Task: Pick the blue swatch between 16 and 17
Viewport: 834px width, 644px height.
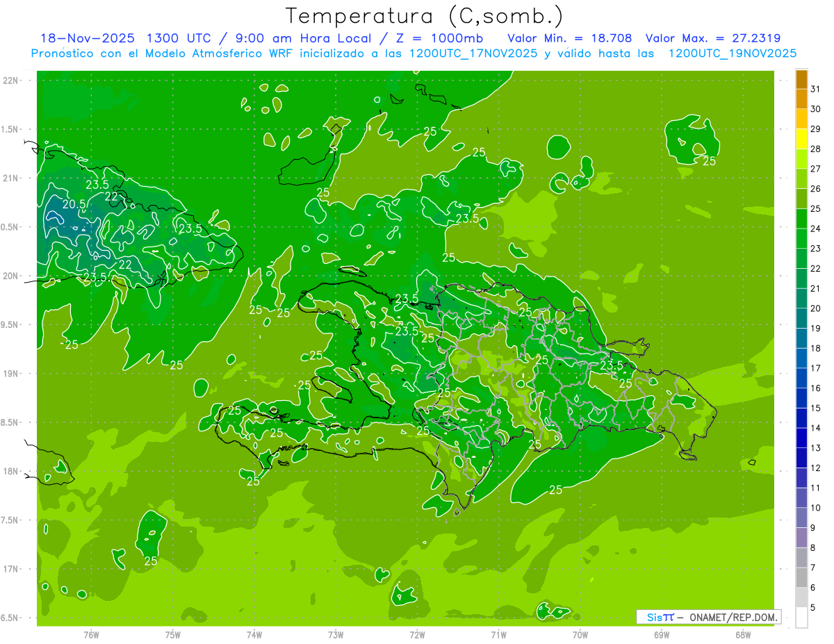Action: click(802, 379)
